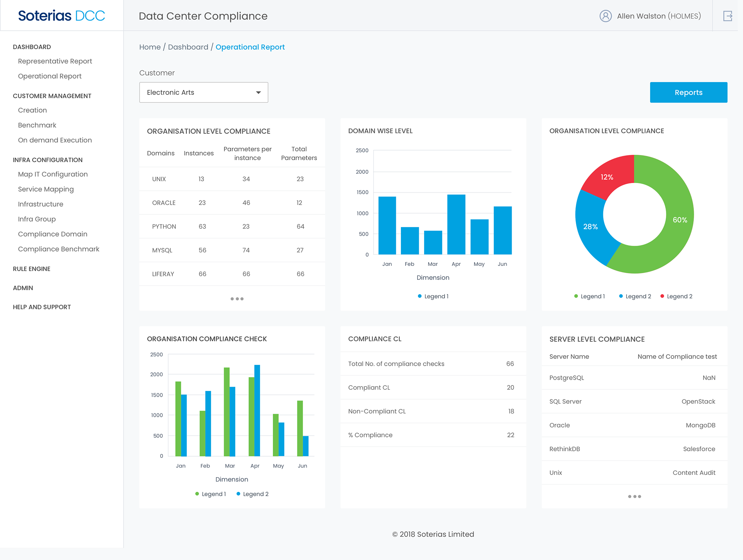Expand the Rule Engine sidebar section
Image resolution: width=743 pixels, height=560 pixels.
click(x=32, y=269)
